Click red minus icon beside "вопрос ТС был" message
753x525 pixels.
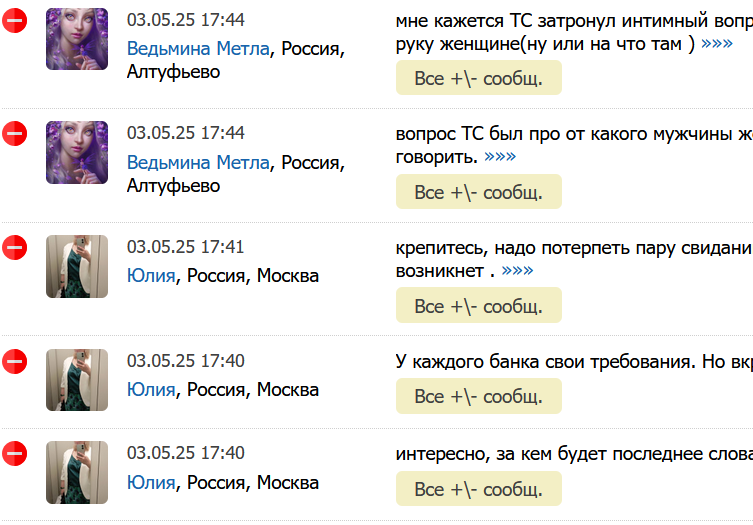15,134
